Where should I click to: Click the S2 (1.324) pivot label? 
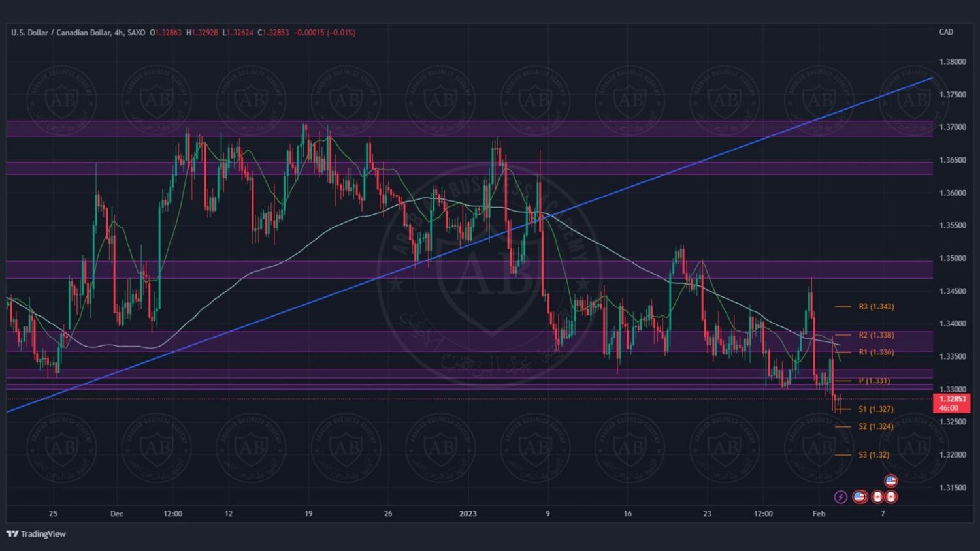pyautogui.click(x=875, y=426)
